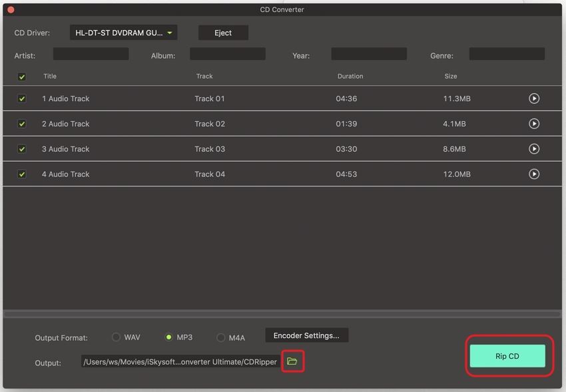The width and height of the screenshot is (566, 392).
Task: Uncheck 1 Audio Track checkbox
Action: point(22,98)
